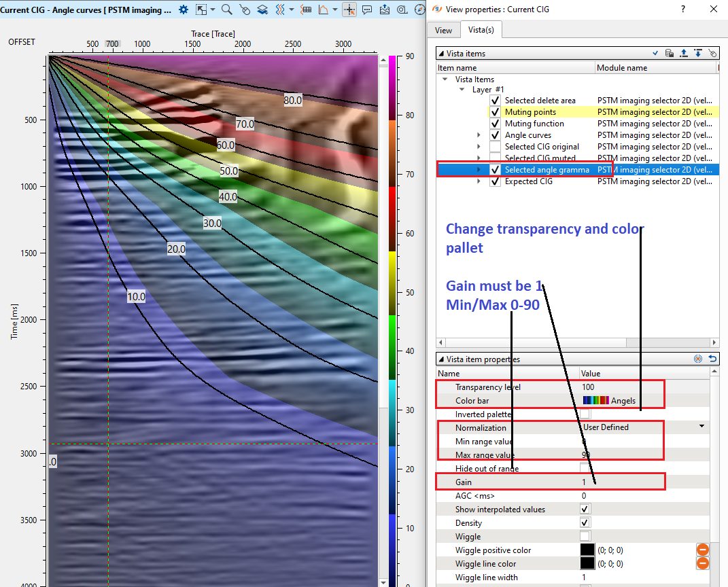Open view settings gear icon
Image resolution: width=728 pixels, height=587 pixels.
coord(184,10)
